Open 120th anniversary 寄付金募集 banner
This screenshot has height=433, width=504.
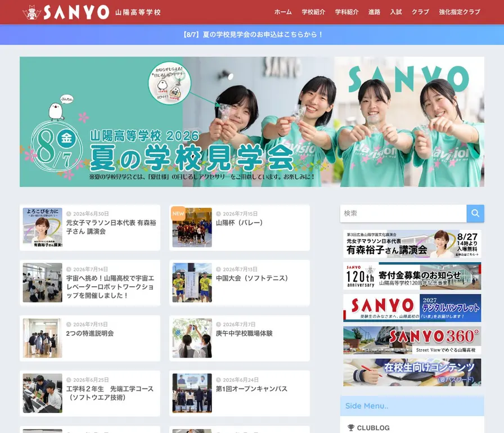(412, 276)
